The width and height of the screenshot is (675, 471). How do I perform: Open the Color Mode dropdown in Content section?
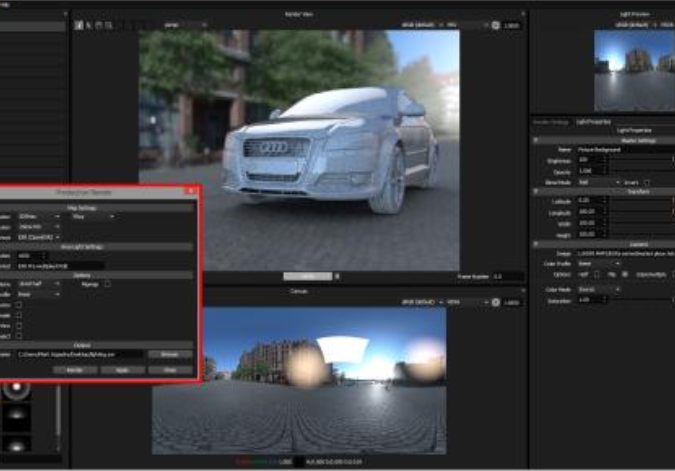(x=599, y=290)
